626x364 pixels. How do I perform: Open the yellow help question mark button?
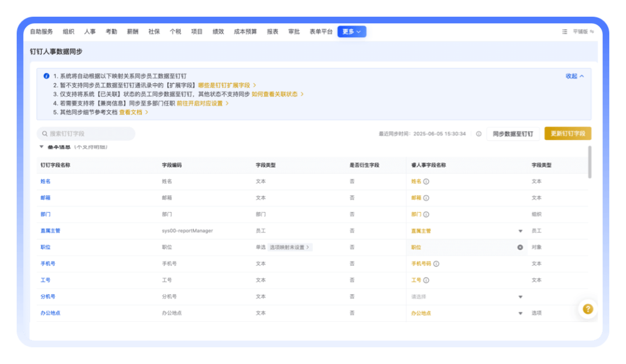[x=588, y=309]
